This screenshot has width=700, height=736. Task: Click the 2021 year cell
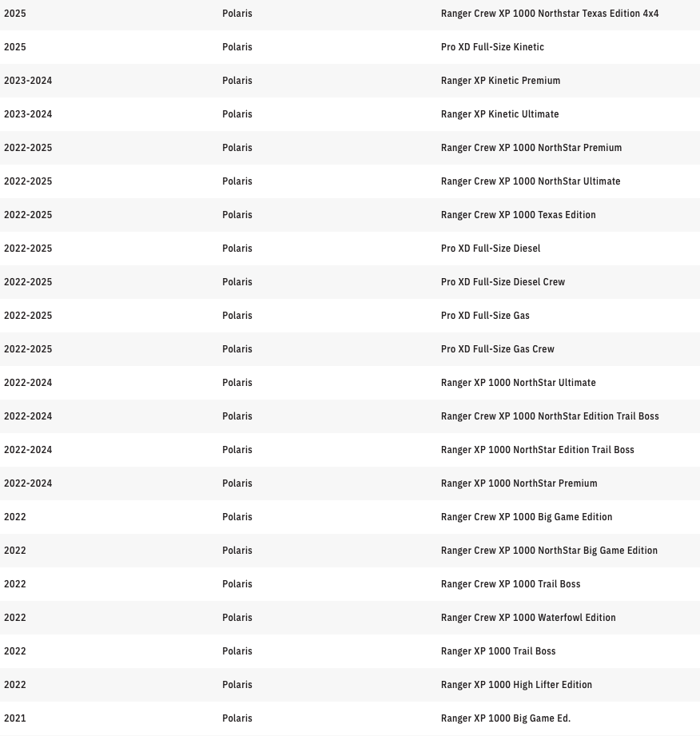[x=15, y=718]
